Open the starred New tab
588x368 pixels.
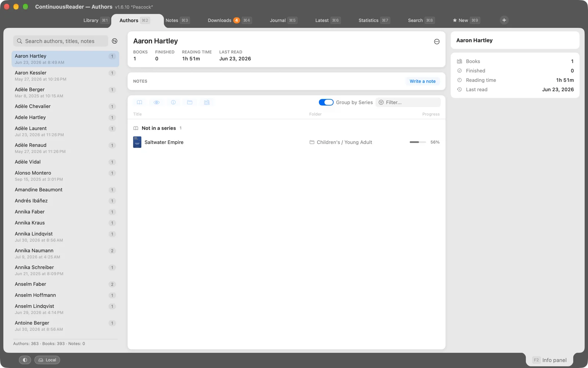pos(466,20)
